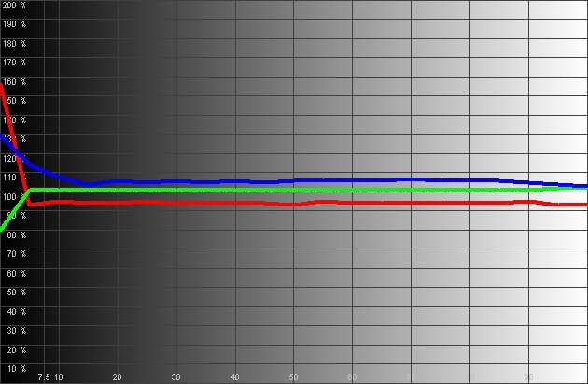Select the 90 mark on horizontal axis
This screenshot has height=384, width=588.
[x=528, y=377]
